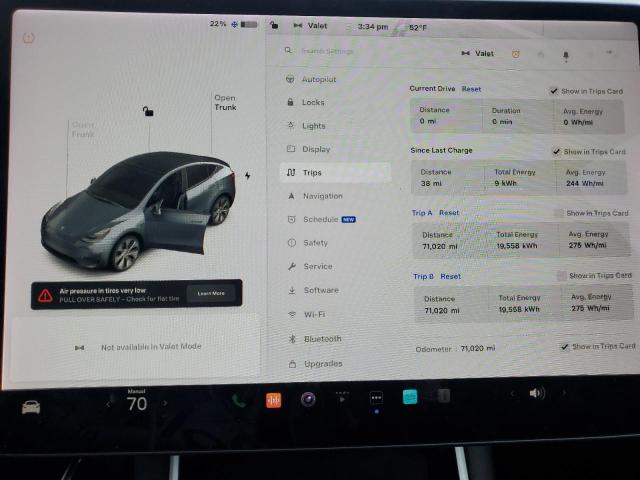Reset Trip A counter

[449, 213]
